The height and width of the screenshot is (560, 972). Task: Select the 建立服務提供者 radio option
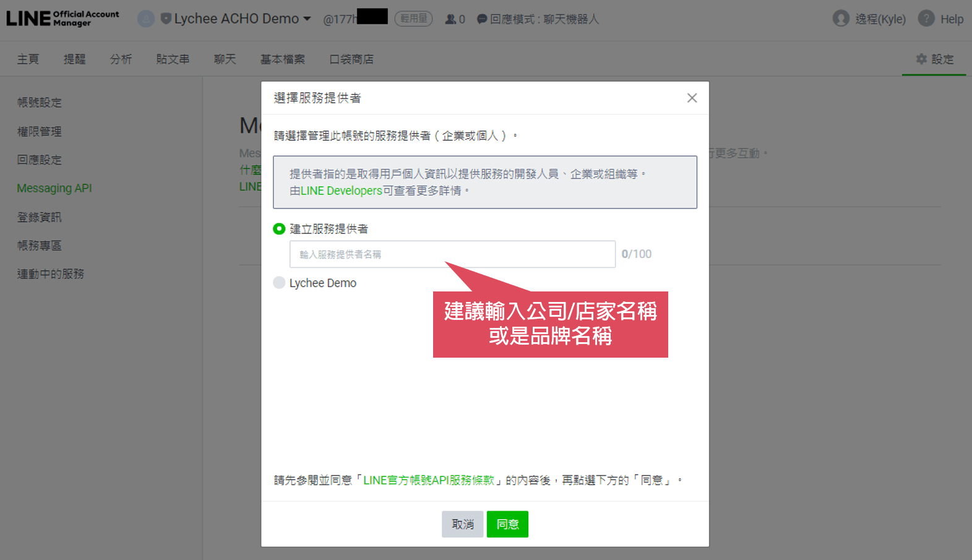279,229
